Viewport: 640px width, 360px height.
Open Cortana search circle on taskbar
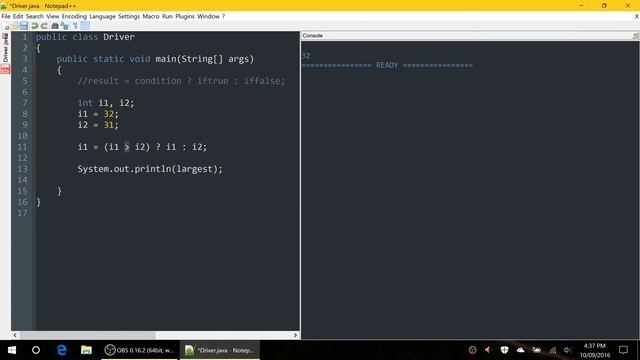click(36, 350)
